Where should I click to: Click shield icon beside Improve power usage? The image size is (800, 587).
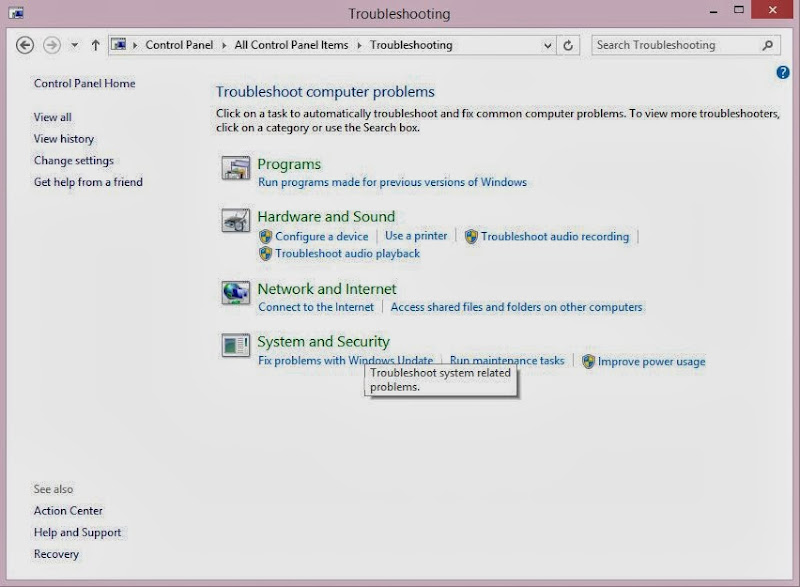[588, 362]
